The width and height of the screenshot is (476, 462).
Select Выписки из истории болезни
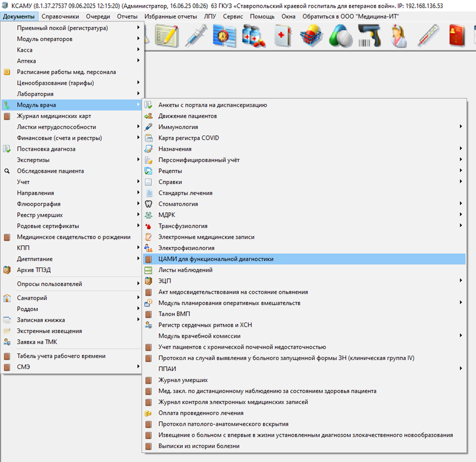pyautogui.click(x=304, y=446)
